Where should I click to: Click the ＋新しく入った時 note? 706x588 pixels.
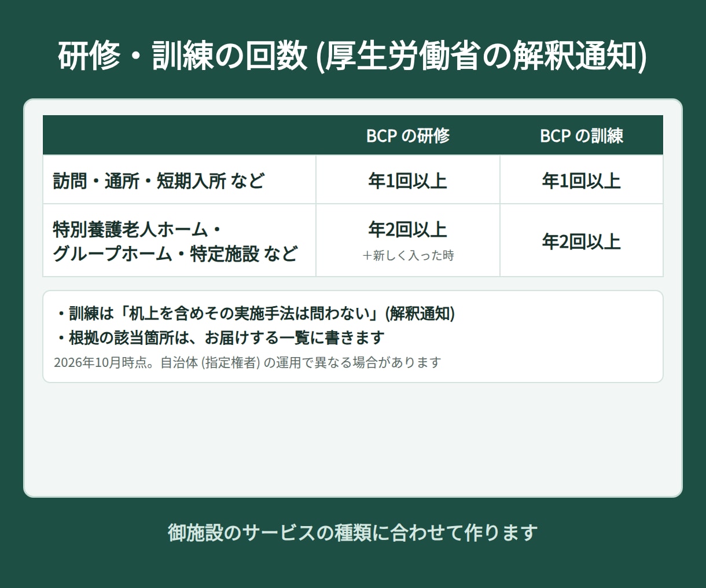click(x=408, y=255)
